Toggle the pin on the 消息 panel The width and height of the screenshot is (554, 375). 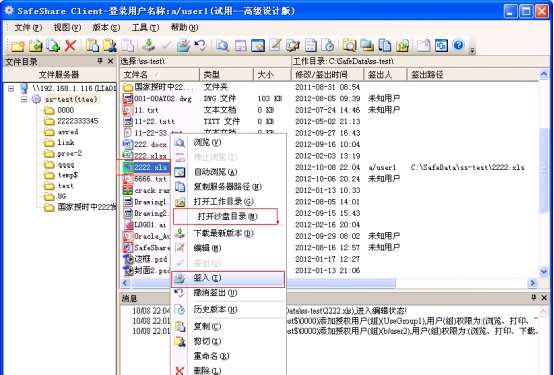pyautogui.click(x=534, y=298)
